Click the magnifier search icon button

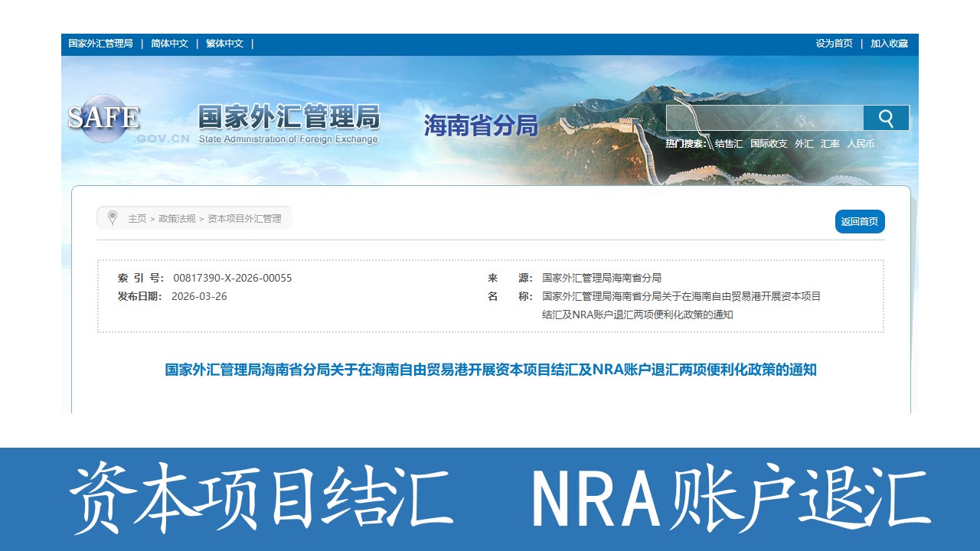886,118
